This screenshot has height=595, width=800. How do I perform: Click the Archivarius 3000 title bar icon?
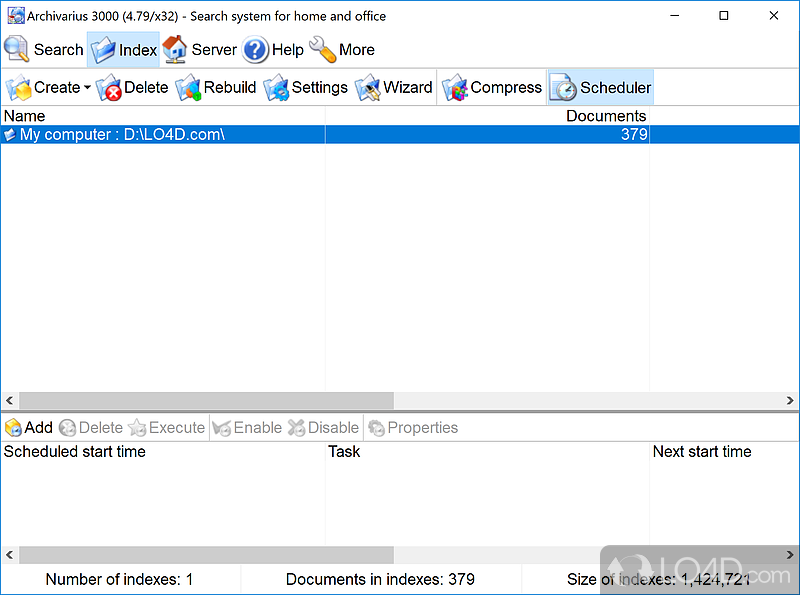[x=15, y=16]
